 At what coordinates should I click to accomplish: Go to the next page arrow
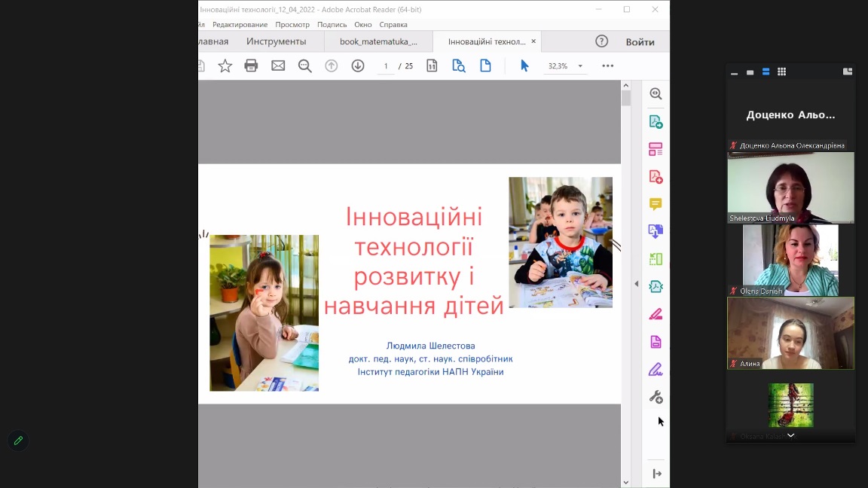(358, 66)
